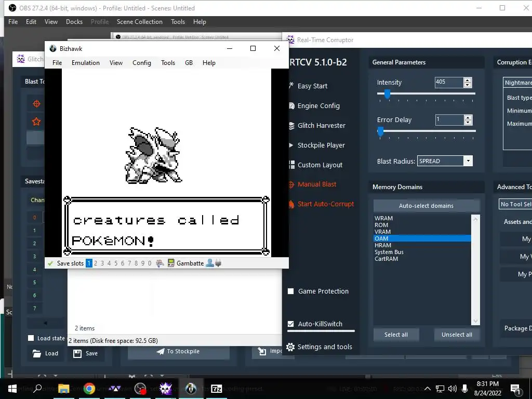Select WRAM in Memory Domains list
Image resolution: width=532 pixels, height=399 pixels.
point(422,218)
